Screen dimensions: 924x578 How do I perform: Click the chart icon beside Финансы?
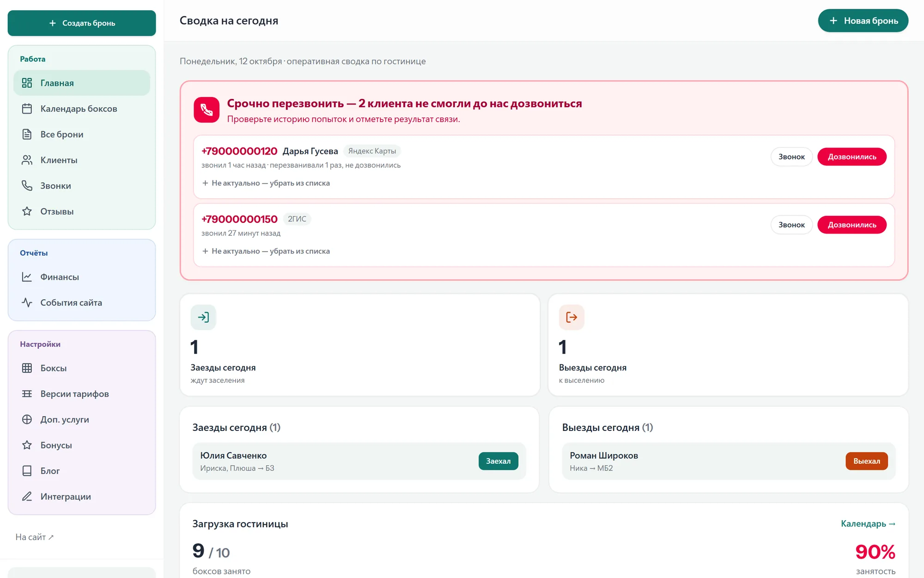(27, 277)
